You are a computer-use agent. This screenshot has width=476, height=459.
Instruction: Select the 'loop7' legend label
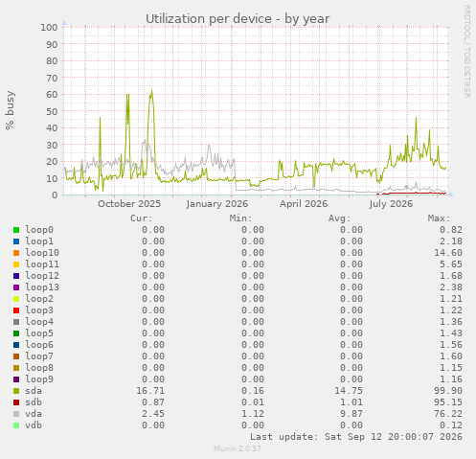[39, 356]
